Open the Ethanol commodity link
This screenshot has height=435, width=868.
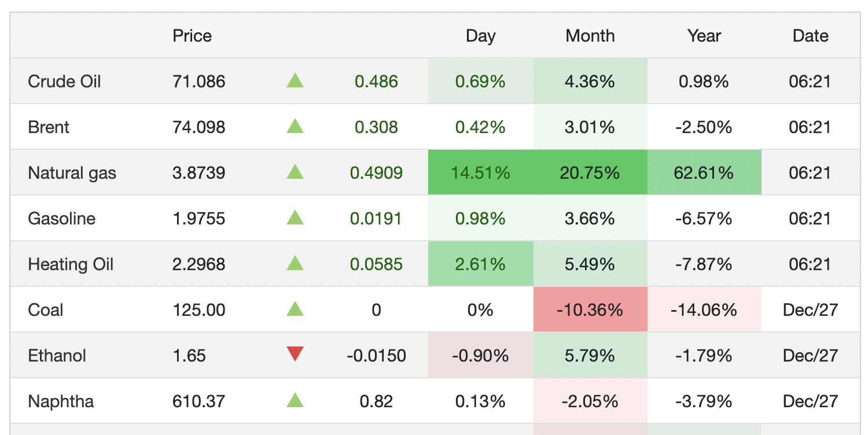[57, 355]
